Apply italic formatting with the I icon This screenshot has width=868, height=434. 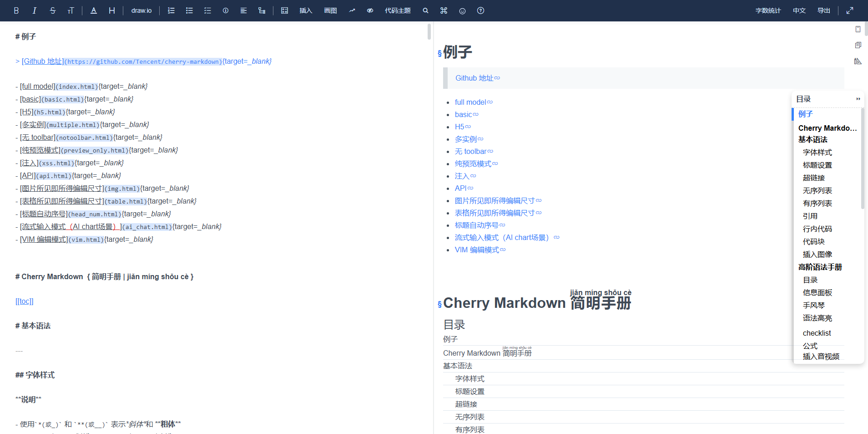(x=35, y=10)
